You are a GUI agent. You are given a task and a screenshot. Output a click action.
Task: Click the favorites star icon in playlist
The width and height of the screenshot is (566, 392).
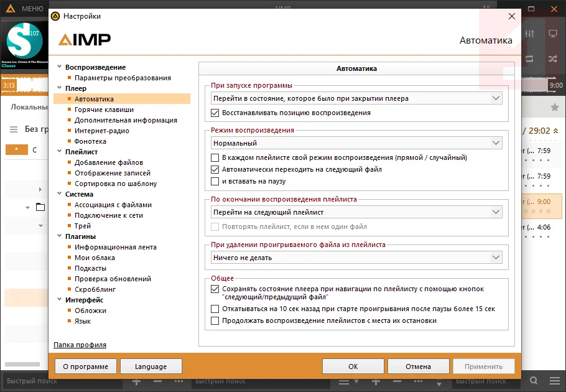pos(554,107)
